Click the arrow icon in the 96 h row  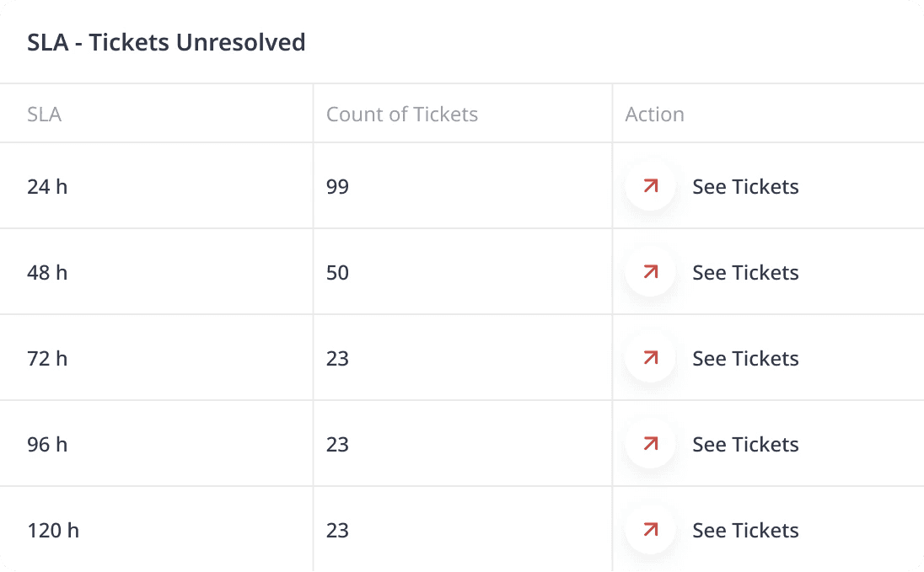(x=650, y=444)
